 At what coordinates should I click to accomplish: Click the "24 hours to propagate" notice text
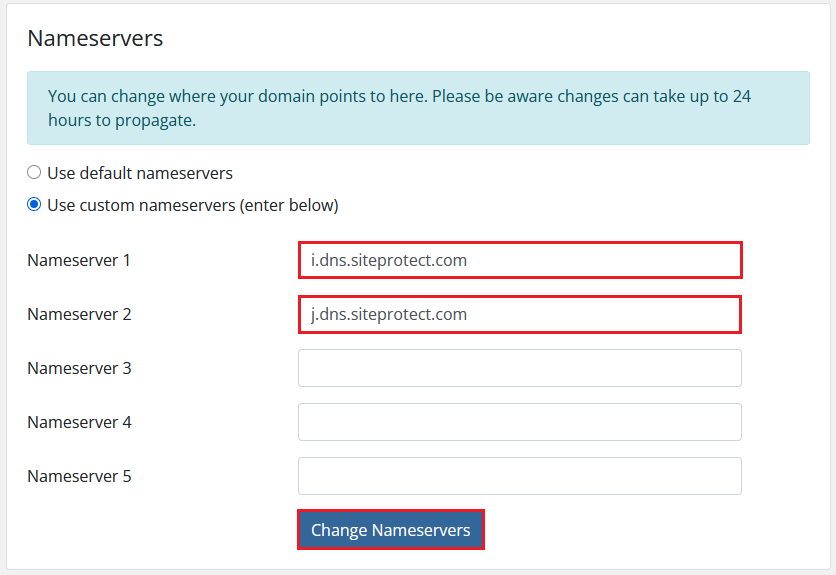(122, 120)
